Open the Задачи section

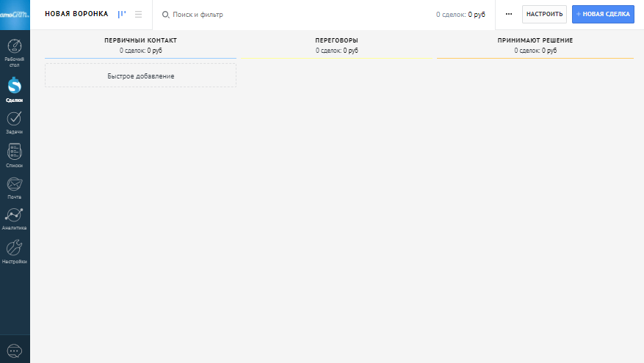coord(15,122)
